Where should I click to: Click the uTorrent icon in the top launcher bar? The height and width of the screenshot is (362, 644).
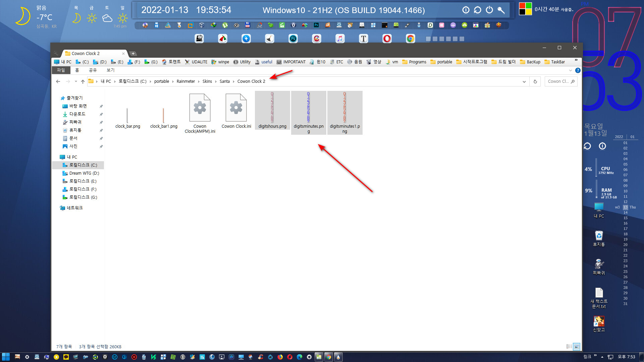point(225,25)
